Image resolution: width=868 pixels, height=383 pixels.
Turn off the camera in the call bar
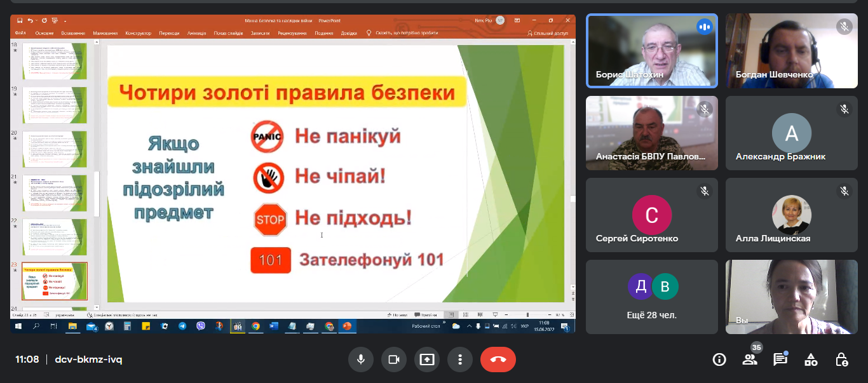coord(393,359)
